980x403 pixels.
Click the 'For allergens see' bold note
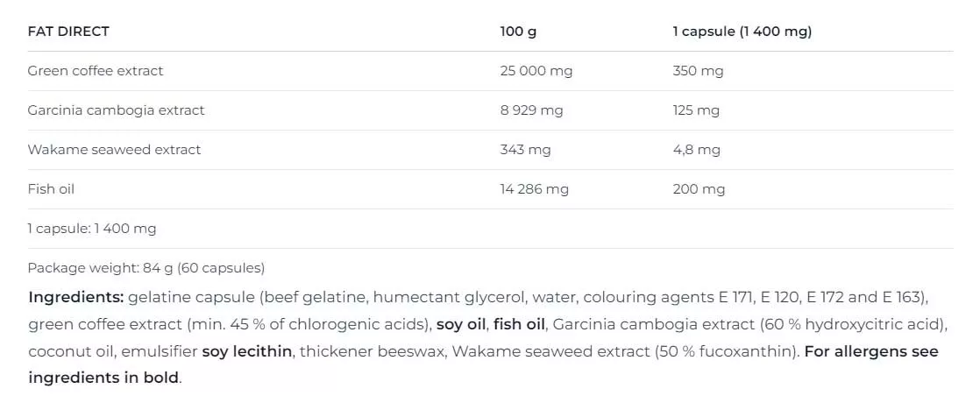870,351
